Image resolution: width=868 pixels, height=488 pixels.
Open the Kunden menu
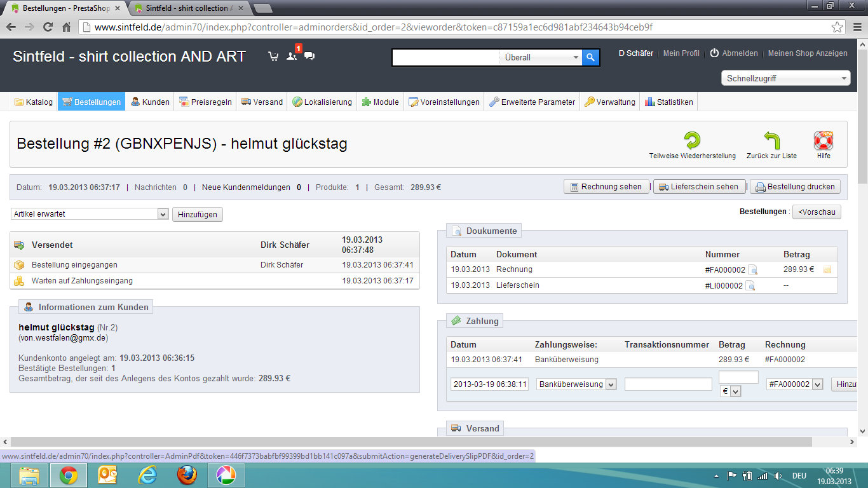pyautogui.click(x=150, y=102)
